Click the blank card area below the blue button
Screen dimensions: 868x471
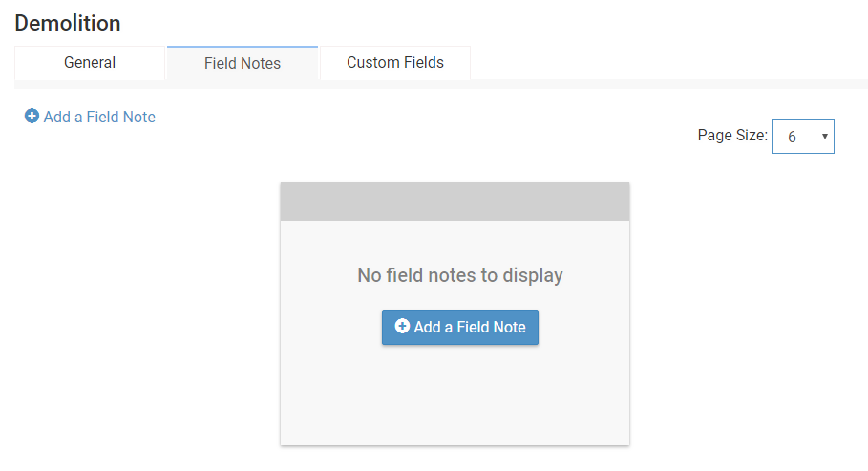tap(455, 396)
